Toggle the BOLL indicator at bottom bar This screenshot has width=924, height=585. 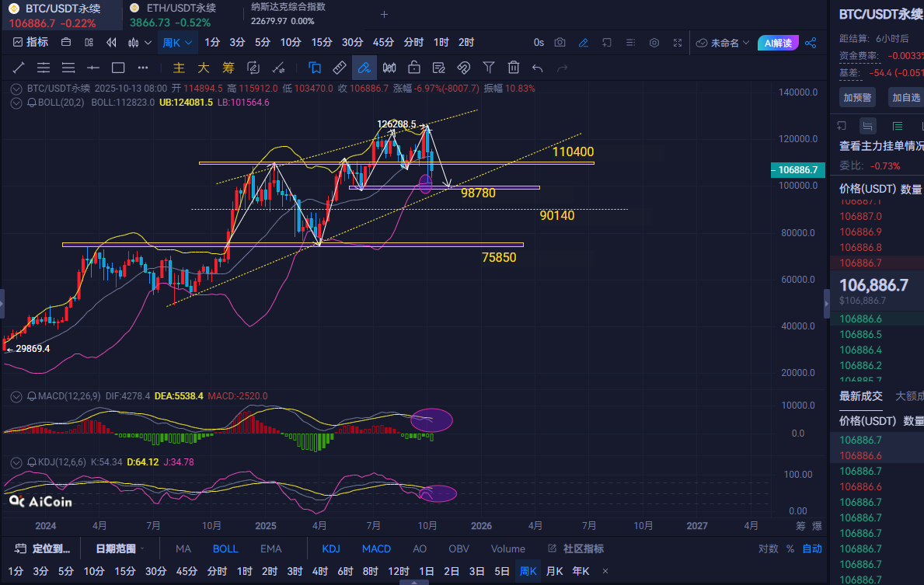[x=225, y=548]
